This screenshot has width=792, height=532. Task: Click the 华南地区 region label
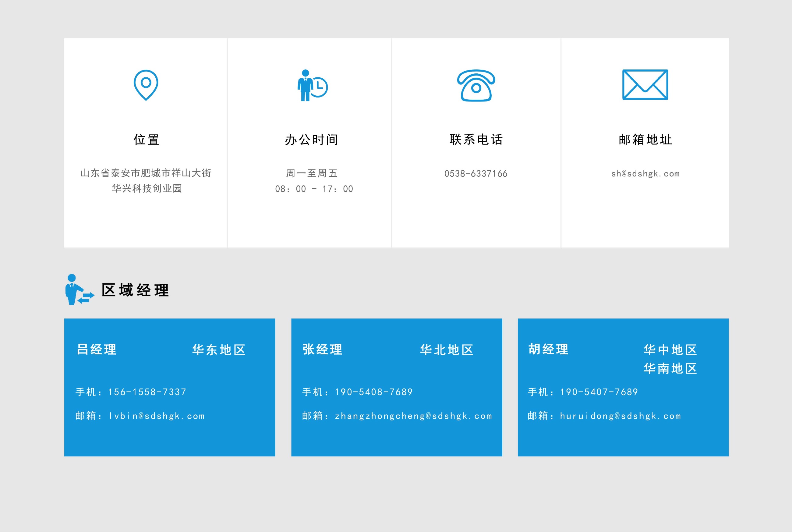coord(670,368)
